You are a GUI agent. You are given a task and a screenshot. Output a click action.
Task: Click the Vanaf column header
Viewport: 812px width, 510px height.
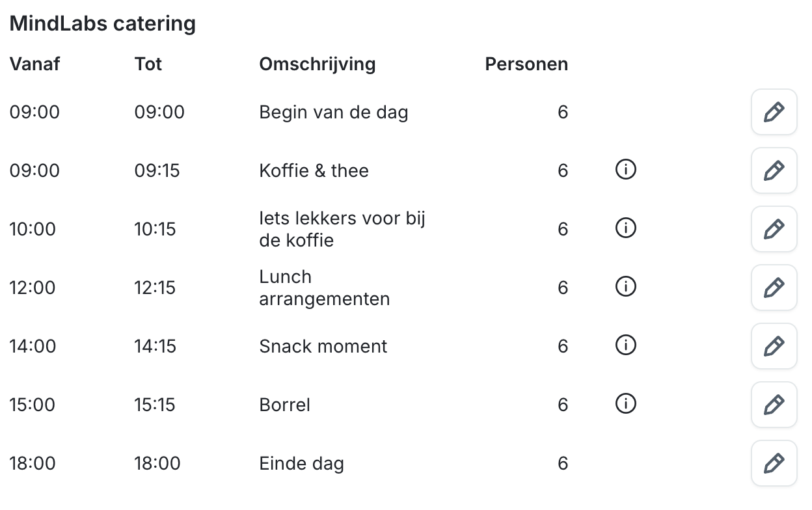tap(34, 64)
